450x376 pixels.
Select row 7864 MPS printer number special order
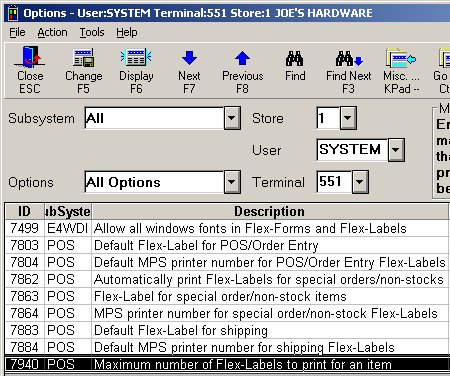tap(227, 313)
